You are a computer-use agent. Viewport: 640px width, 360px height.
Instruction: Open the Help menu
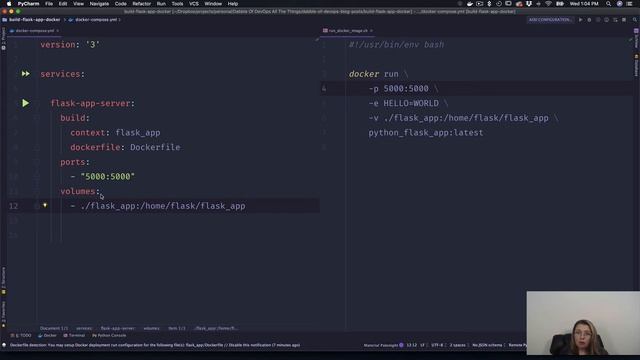point(233,4)
